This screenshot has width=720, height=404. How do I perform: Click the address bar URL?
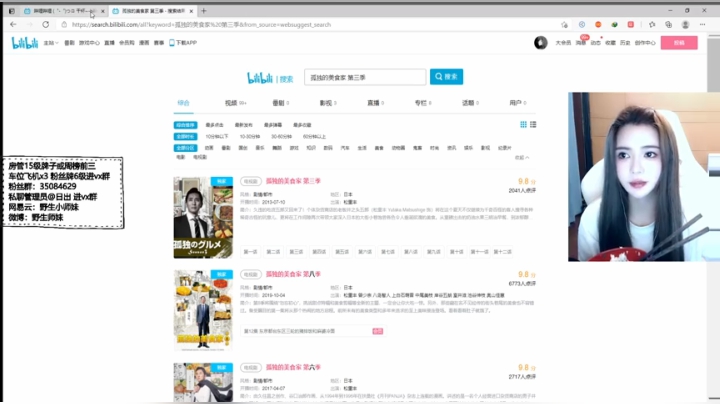pos(201,25)
